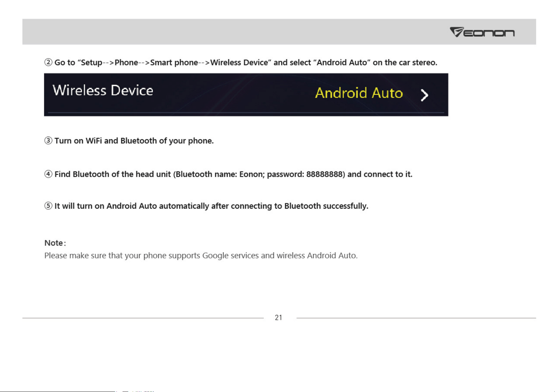Image resolution: width=555 pixels, height=392 pixels.
Task: Click page number 21
Action: (x=279, y=318)
